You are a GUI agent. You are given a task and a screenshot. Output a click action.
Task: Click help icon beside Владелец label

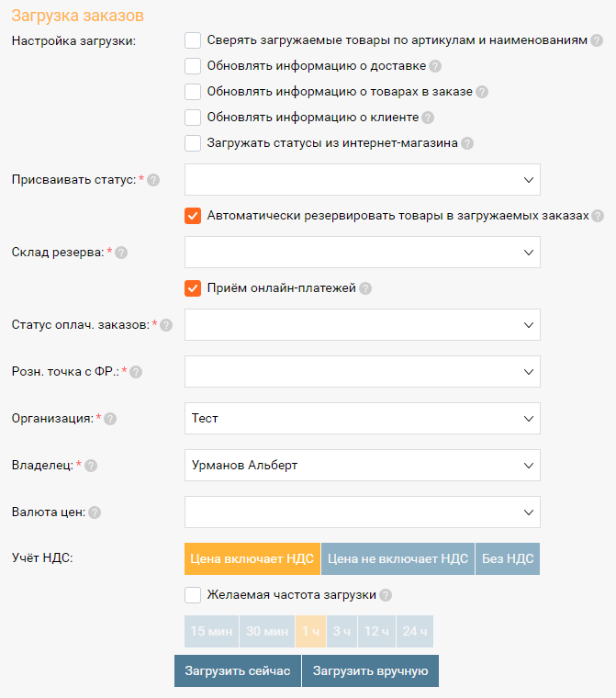point(91,466)
